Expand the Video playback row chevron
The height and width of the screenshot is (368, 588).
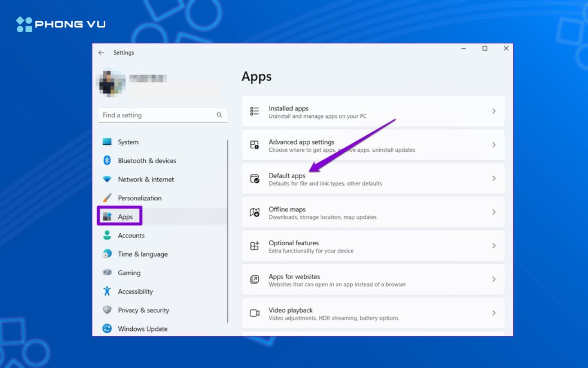point(494,313)
